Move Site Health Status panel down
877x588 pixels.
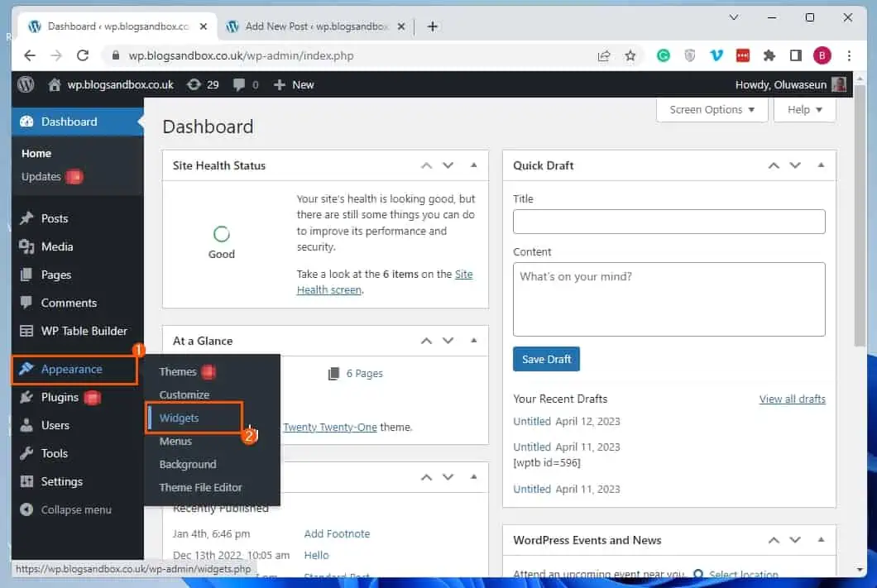[448, 165]
